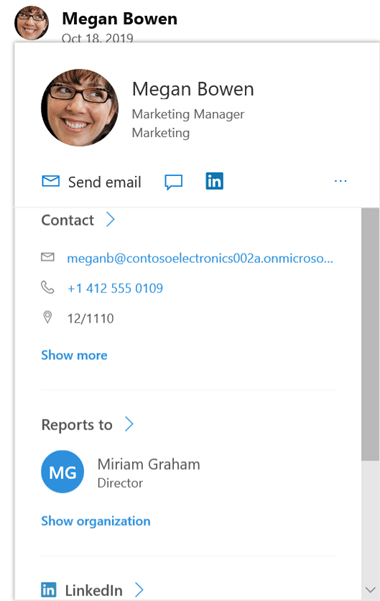The image size is (380, 601).
Task: Open Miriam Graham's MG avatar
Action: pos(63,471)
